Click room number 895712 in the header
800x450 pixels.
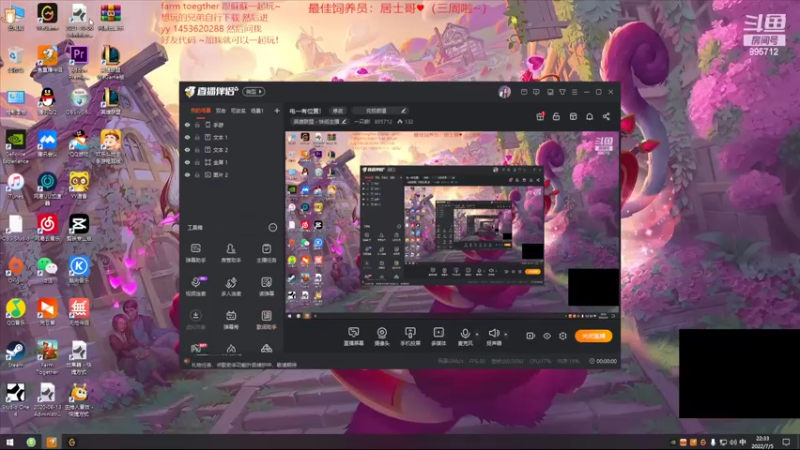point(383,122)
